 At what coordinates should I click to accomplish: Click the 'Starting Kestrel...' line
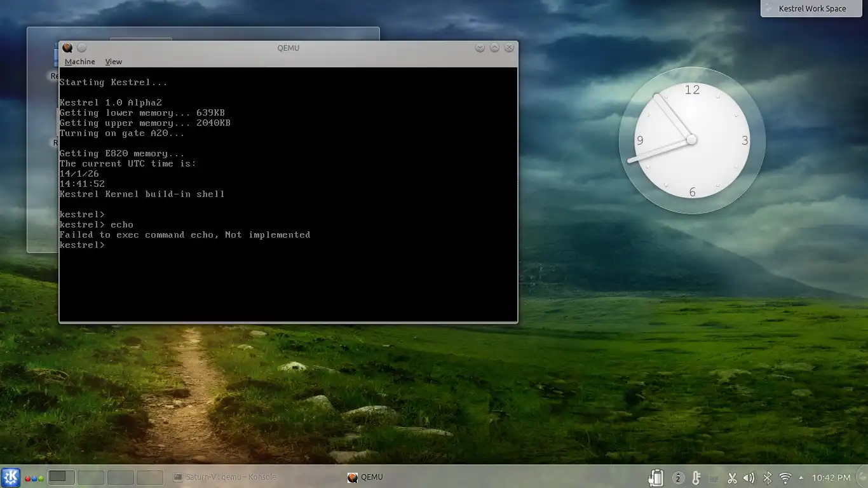click(x=113, y=83)
